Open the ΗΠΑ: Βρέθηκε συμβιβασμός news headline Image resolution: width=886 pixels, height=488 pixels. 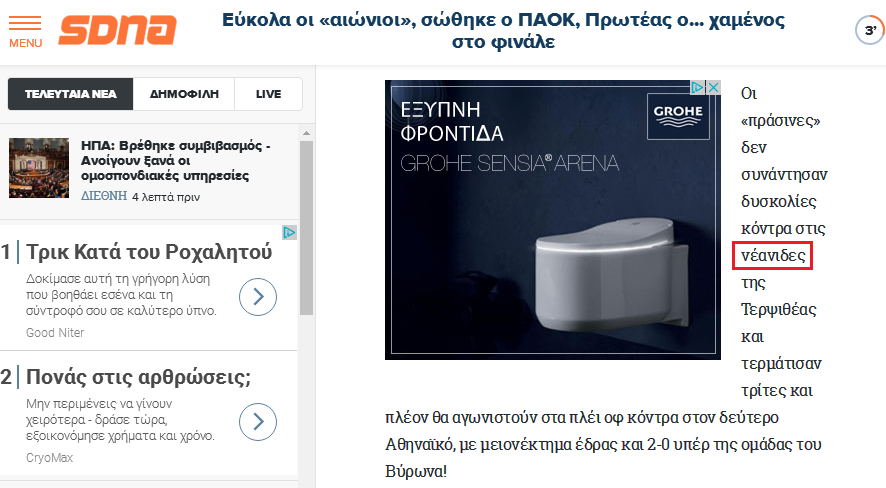(176, 160)
